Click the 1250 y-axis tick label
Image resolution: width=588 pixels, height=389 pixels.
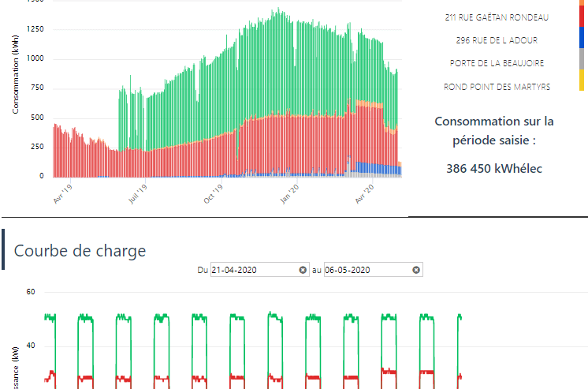tap(35, 29)
